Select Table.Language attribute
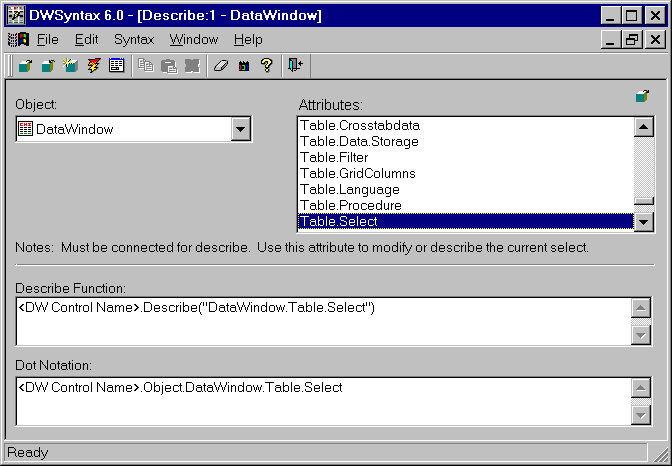 tap(465, 189)
